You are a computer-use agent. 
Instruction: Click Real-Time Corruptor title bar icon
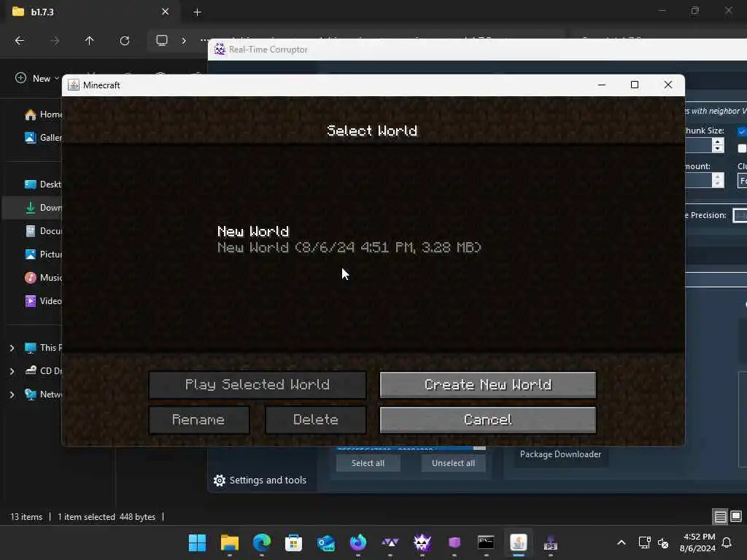[x=220, y=49]
